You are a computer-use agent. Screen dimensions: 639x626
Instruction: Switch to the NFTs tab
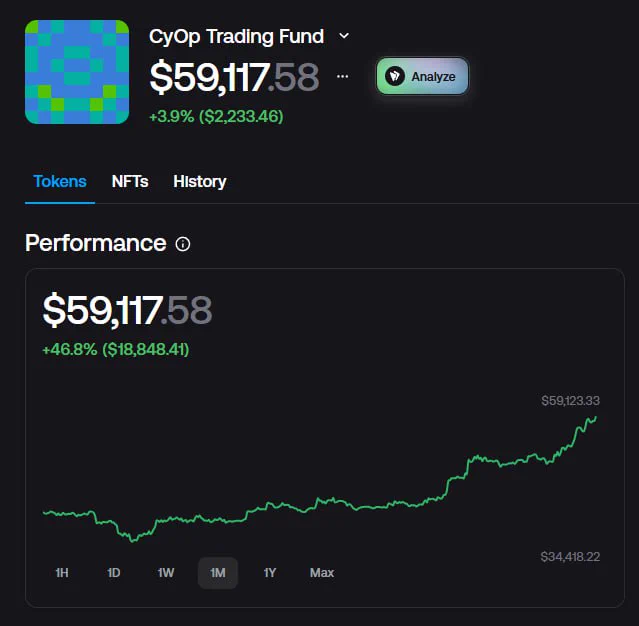point(130,182)
